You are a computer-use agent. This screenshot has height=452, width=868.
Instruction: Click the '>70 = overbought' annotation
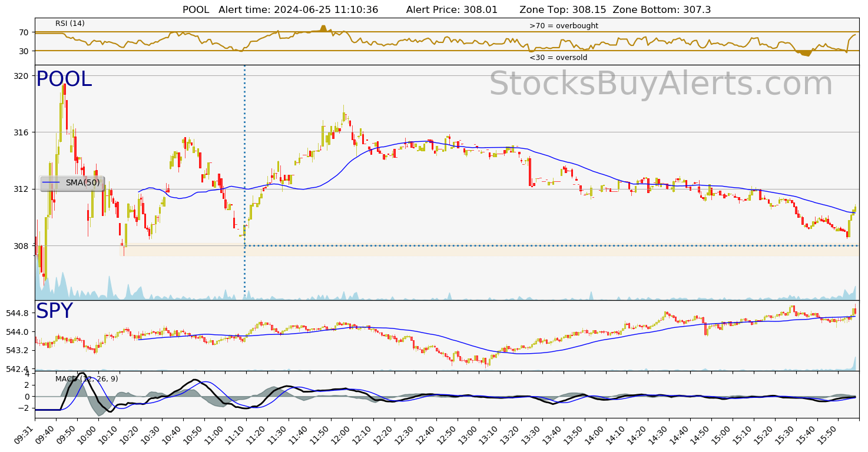pyautogui.click(x=564, y=26)
